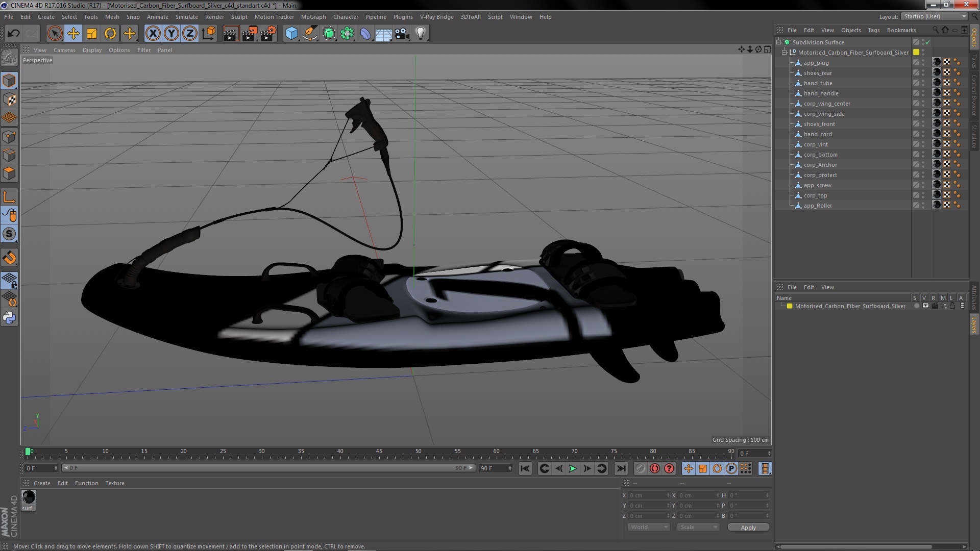Select the surf material thumbnail

tap(29, 497)
